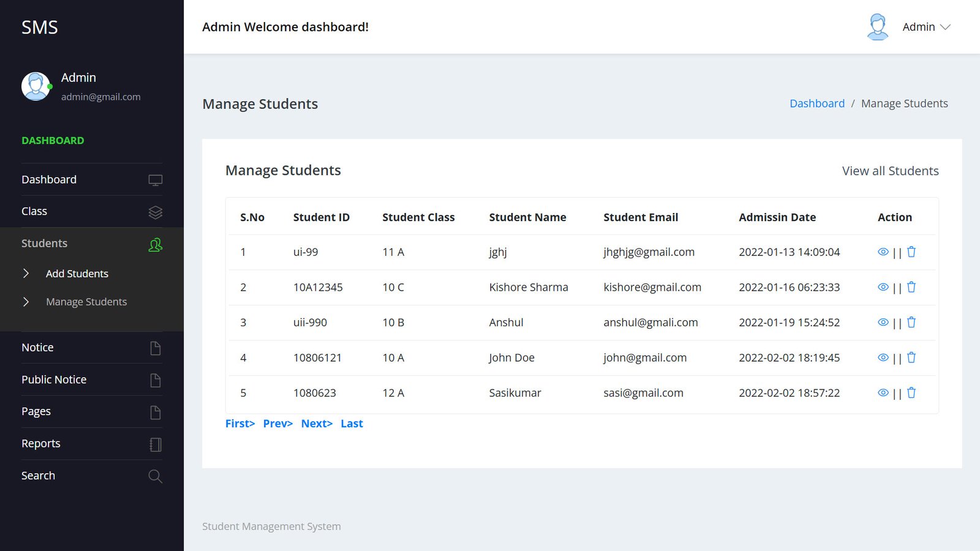This screenshot has height=551, width=980.
Task: Click email anshul@gmali.com
Action: click(x=650, y=323)
